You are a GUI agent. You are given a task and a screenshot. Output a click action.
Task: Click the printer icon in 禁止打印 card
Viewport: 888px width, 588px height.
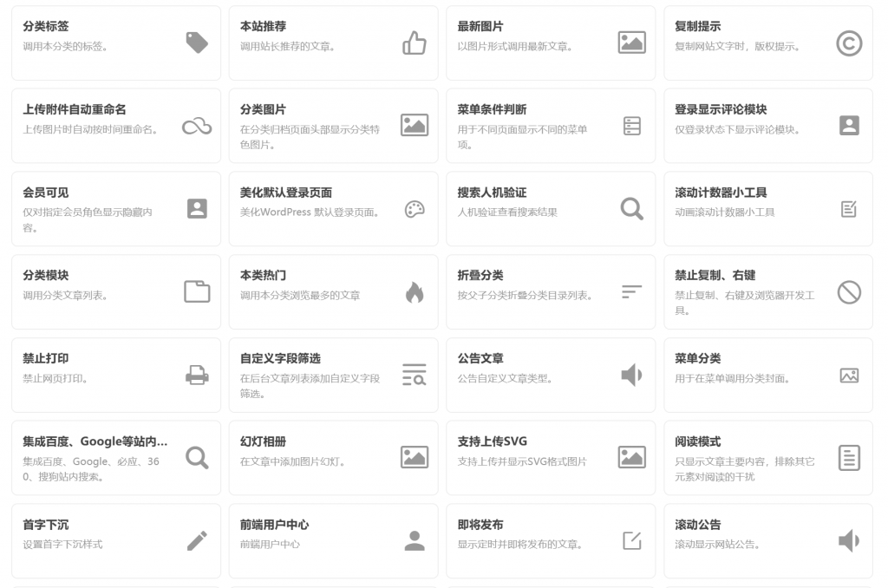(x=197, y=375)
